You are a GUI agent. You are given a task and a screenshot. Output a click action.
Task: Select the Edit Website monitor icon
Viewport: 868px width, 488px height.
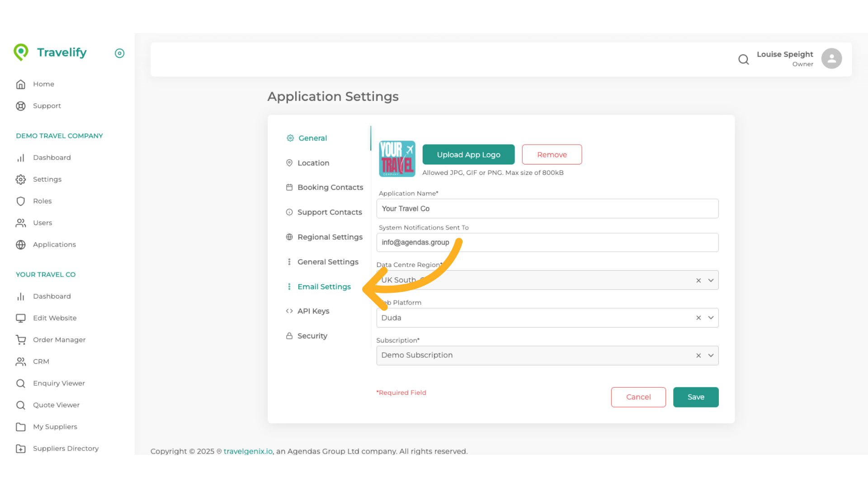point(21,318)
